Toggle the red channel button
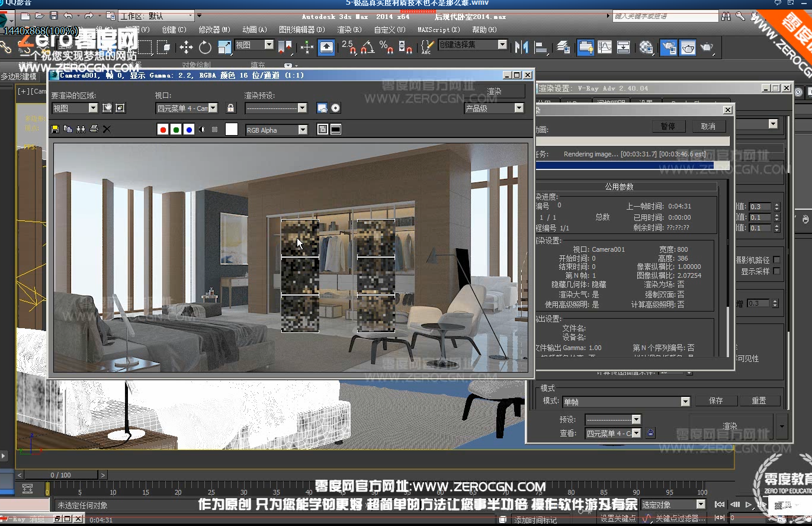 (x=163, y=130)
